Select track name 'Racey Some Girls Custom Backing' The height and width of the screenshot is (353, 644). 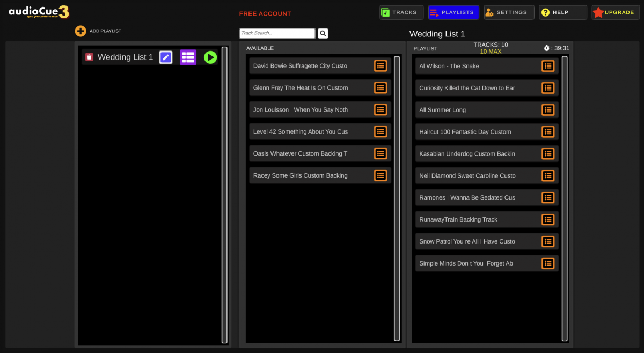(x=300, y=175)
